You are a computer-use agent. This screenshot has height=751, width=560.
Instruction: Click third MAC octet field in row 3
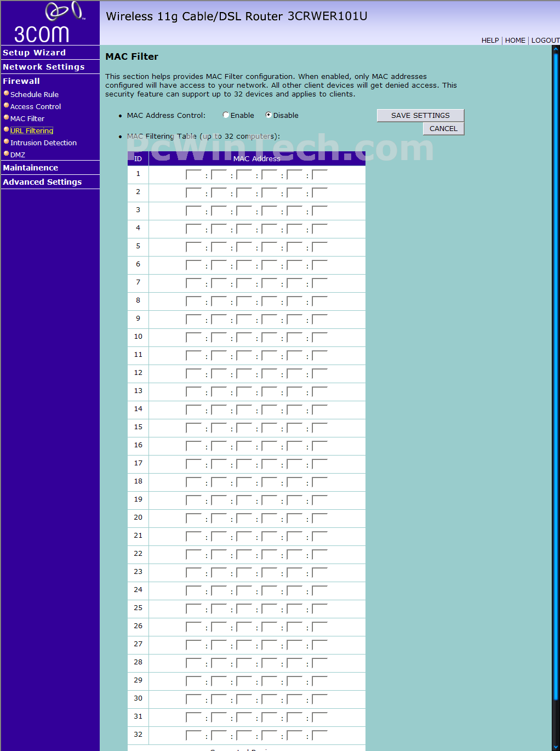(244, 211)
